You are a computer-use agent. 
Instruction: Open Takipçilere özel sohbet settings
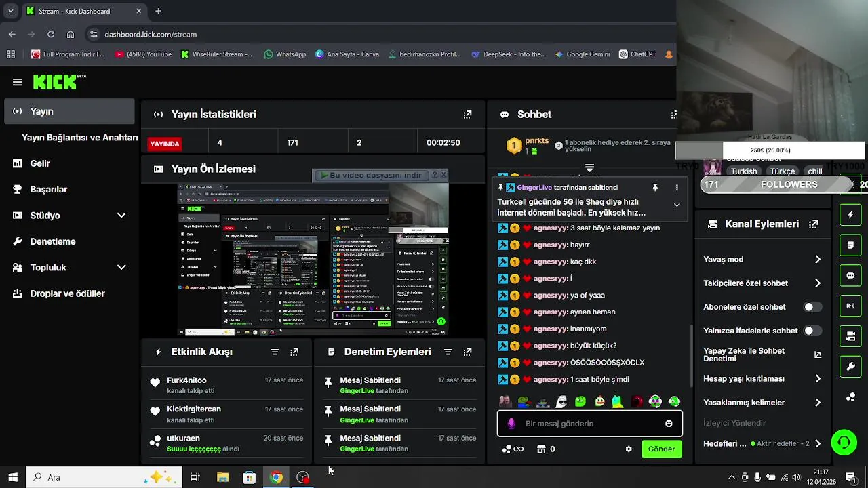[x=762, y=283]
